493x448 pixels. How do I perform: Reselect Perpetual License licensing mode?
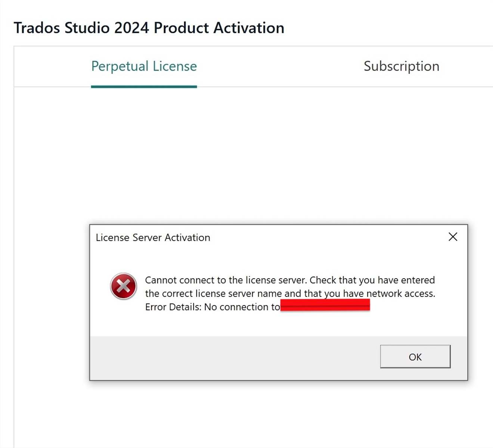click(144, 66)
